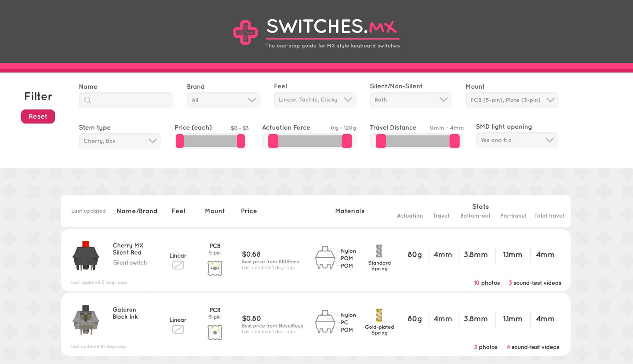
Task: Sort by the Price column header
Action: coord(249,211)
